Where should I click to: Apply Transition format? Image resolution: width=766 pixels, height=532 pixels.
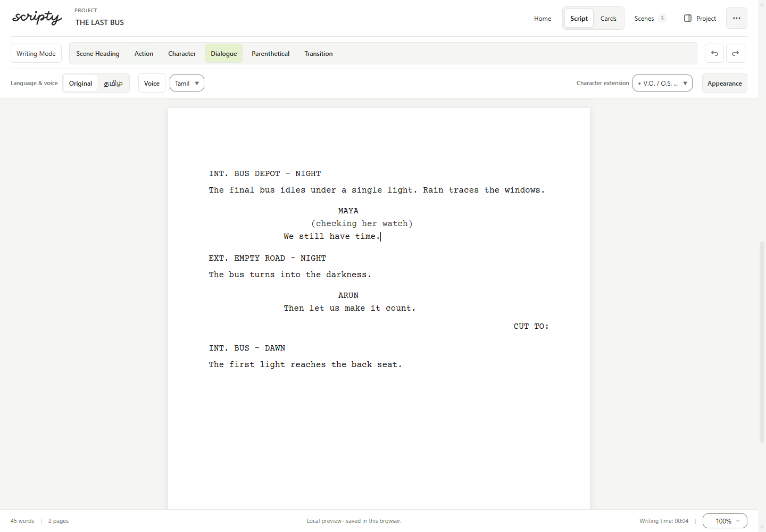[x=319, y=53]
